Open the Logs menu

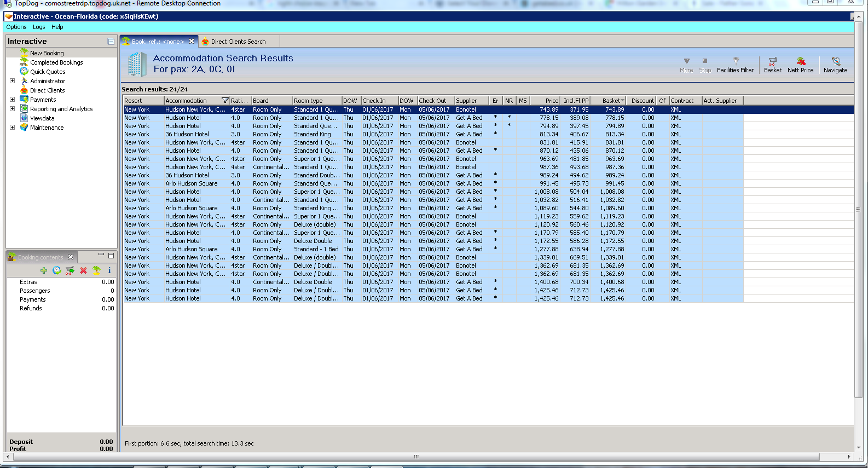pos(39,27)
